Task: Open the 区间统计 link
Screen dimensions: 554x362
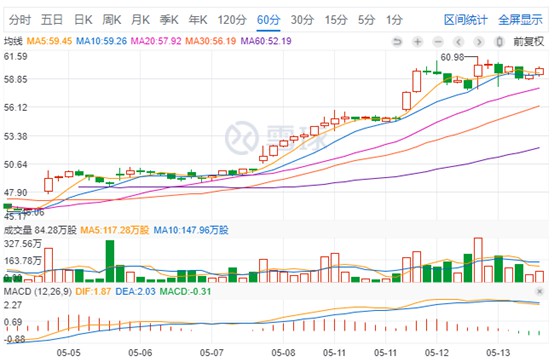Action: (x=466, y=20)
